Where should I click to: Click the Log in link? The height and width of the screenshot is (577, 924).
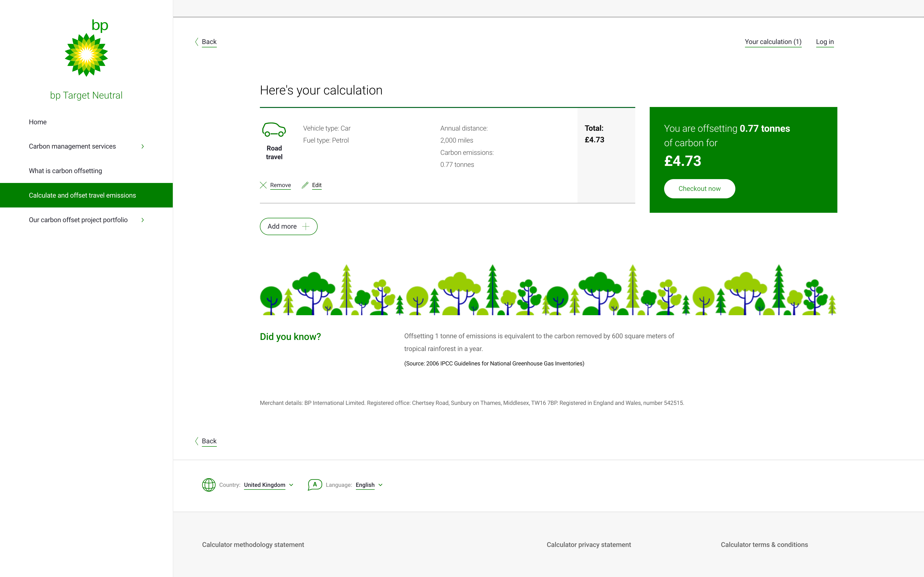[825, 42]
